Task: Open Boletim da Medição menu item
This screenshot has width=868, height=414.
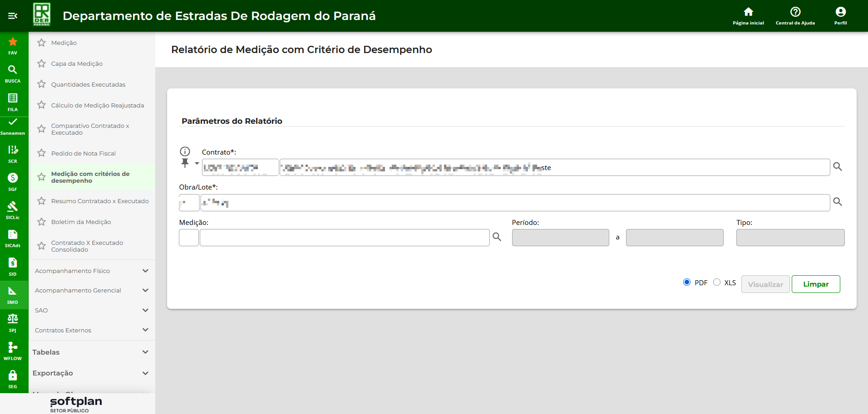Action: point(81,222)
